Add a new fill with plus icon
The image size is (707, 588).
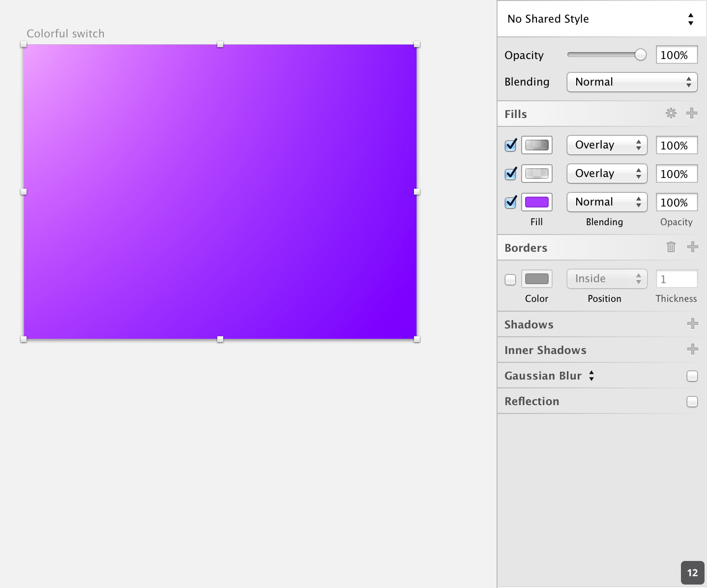coord(692,113)
